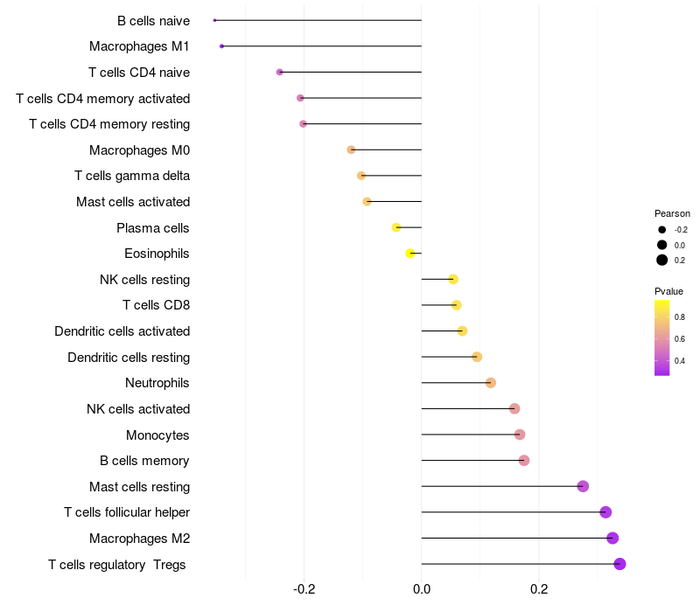Click the Macrophages M2 lollipop dot
Viewport: 700px width, 612px height.
[612, 539]
